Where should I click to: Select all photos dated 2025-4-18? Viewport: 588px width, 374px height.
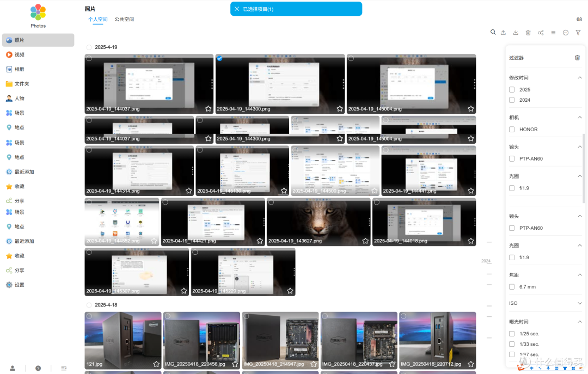[89, 305]
